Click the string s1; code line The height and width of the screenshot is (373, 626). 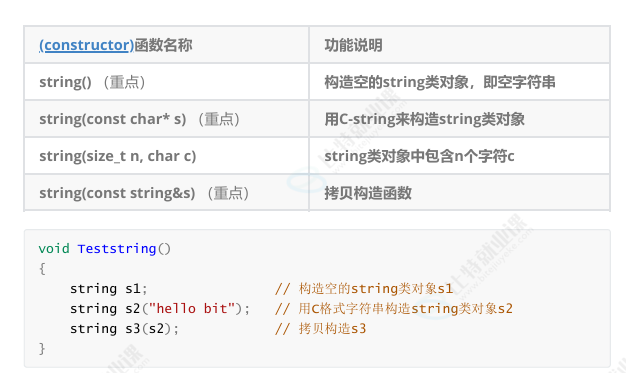[x=109, y=288]
